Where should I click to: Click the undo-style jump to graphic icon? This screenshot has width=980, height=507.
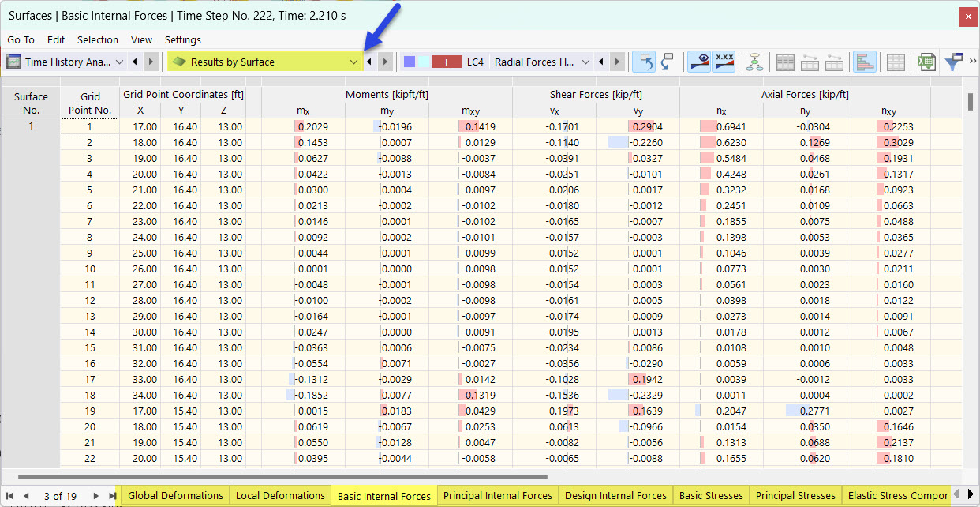[x=647, y=61]
